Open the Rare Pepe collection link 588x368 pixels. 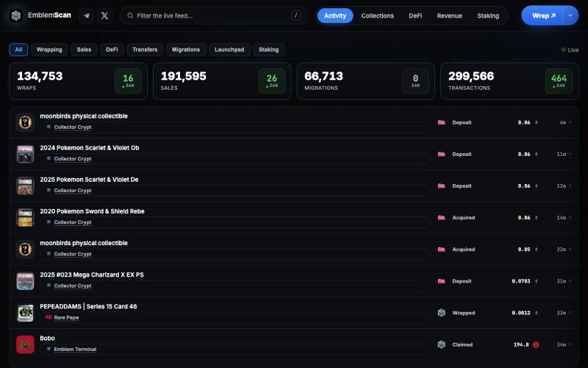coord(66,318)
